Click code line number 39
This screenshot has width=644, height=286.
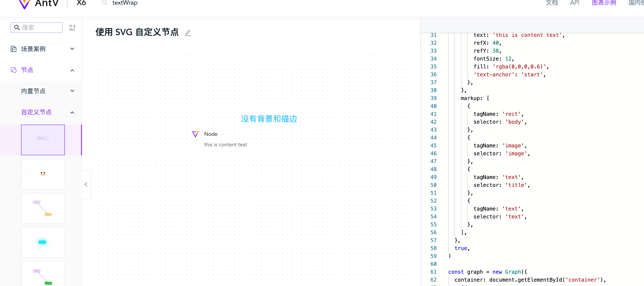[x=433, y=98]
